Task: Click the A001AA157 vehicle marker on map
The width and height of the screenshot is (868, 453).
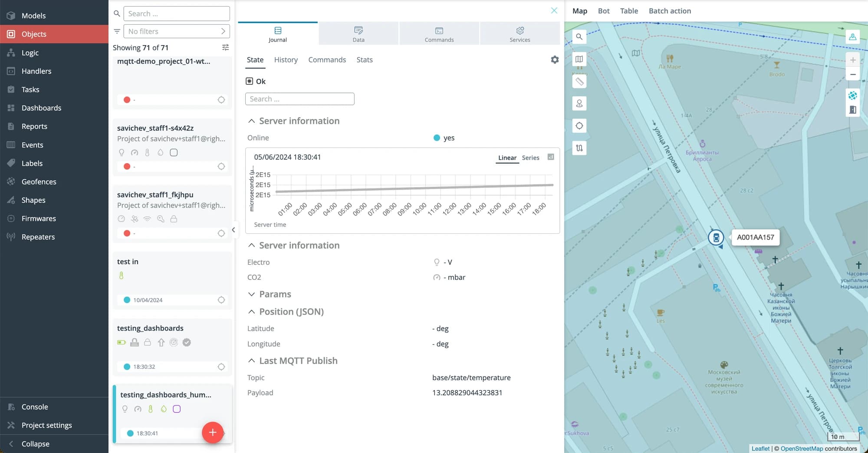Action: pos(716,237)
